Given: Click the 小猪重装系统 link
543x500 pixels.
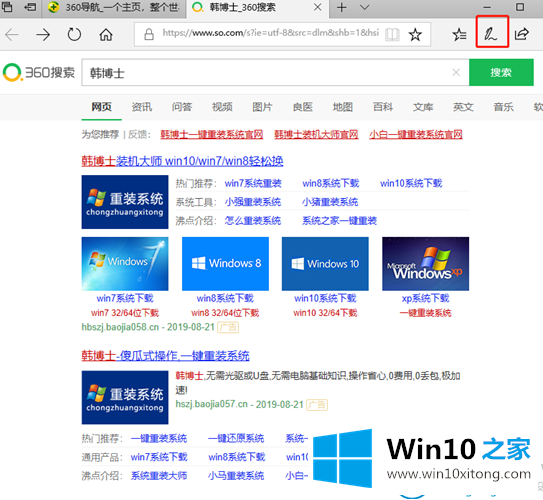Looking at the screenshot, I should (x=330, y=202).
